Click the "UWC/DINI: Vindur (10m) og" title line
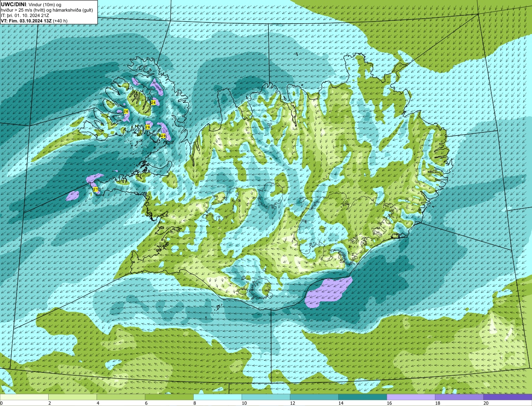 (x=31, y=4)
